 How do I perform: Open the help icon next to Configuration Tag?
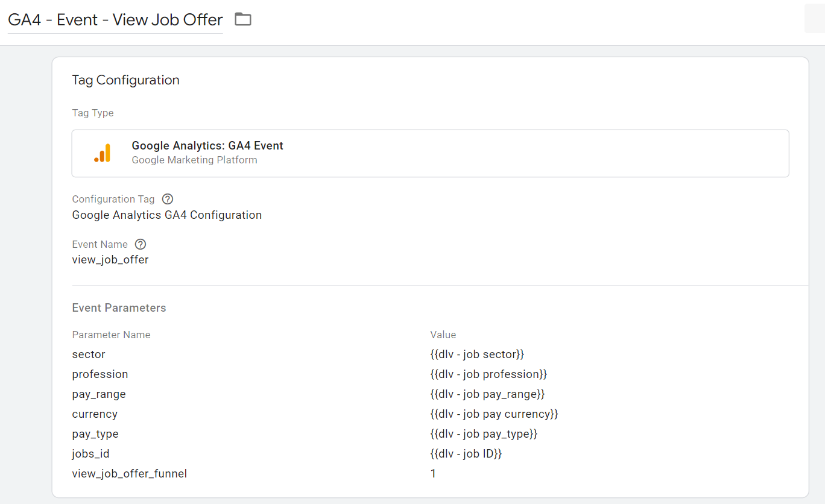click(x=168, y=199)
